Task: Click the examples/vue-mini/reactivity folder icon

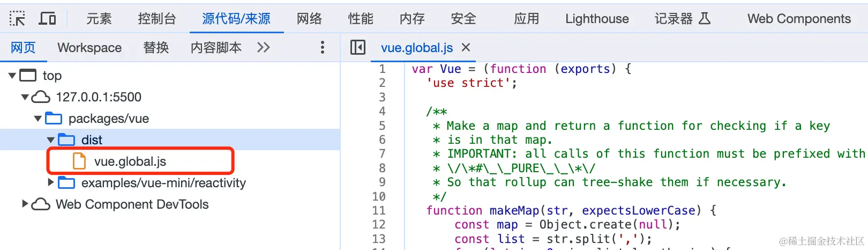Action: pyautogui.click(x=66, y=182)
